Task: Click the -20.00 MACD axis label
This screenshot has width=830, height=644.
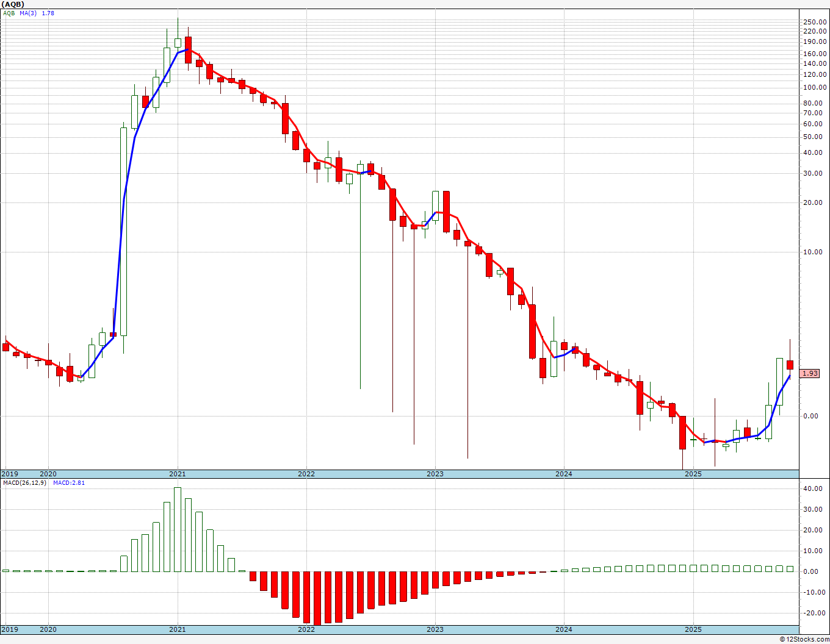Action: 815,613
